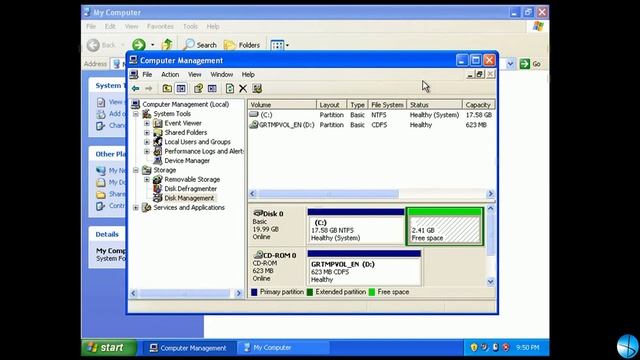Select Disk Management in the tree
This screenshot has height=360, width=640.
(x=189, y=198)
